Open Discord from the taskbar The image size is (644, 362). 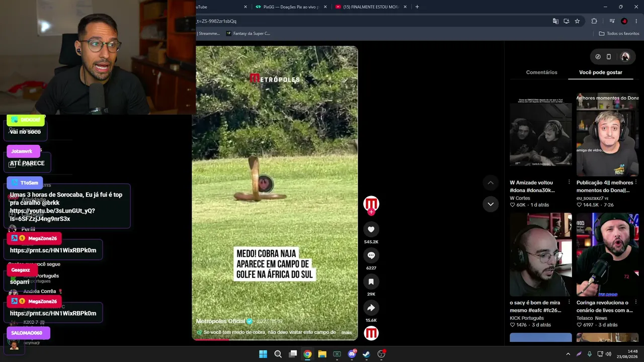[x=352, y=354]
